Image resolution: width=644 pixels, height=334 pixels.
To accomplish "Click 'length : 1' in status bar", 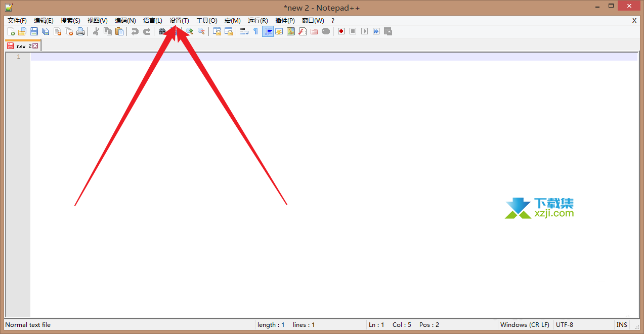I will click(271, 325).
